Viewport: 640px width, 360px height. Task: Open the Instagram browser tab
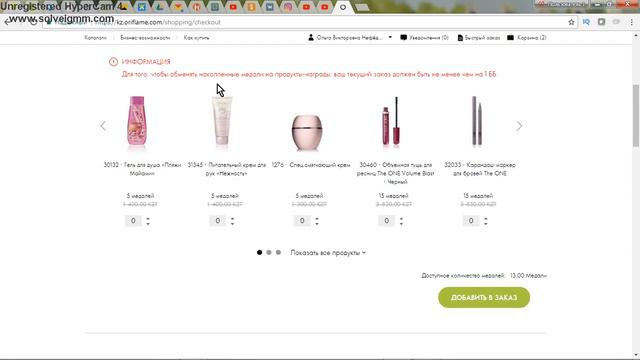tap(288, 7)
